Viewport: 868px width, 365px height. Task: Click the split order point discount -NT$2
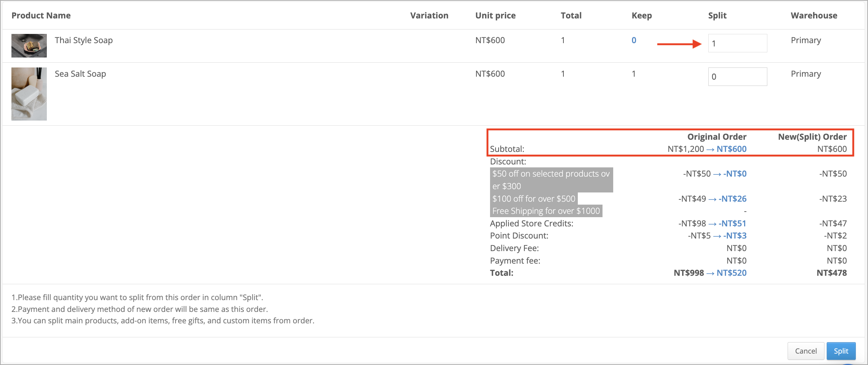point(835,236)
